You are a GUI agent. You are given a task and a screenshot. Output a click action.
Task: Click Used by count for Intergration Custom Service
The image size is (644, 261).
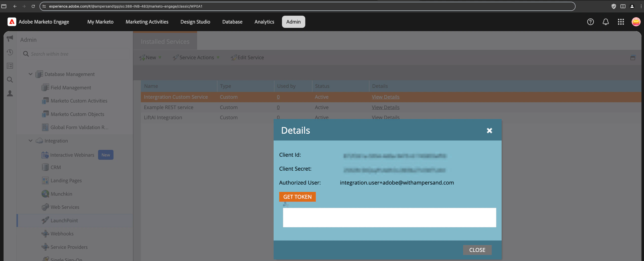[x=278, y=97]
